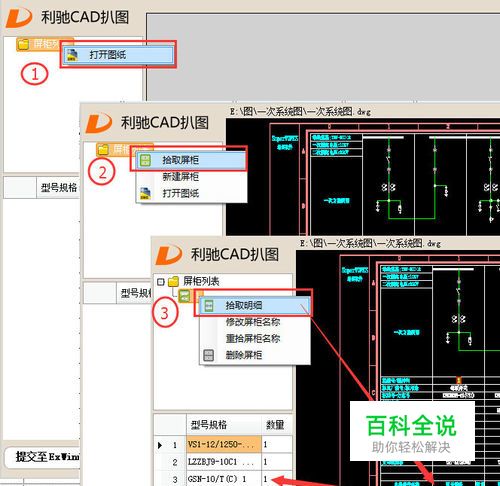Click row number 3 in the table
This screenshot has height=486, width=500.
pos(175,479)
